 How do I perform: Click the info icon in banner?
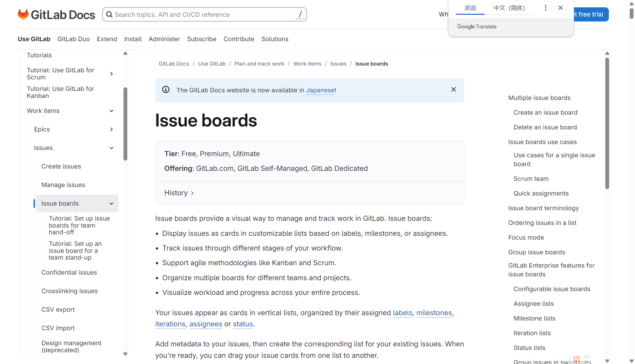pos(166,90)
